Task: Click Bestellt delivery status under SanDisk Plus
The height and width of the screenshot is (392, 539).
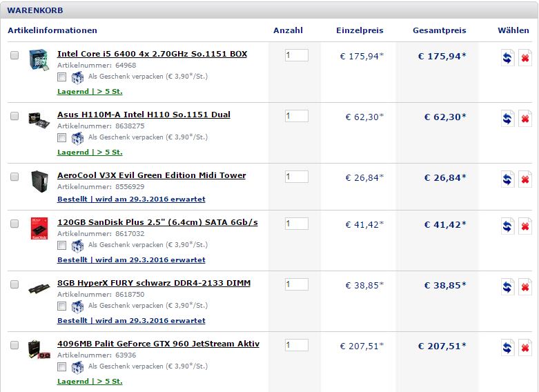Action: click(x=131, y=260)
